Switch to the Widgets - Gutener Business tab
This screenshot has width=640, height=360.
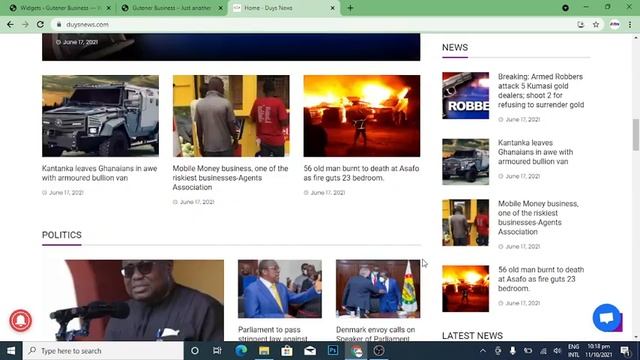coord(59,8)
